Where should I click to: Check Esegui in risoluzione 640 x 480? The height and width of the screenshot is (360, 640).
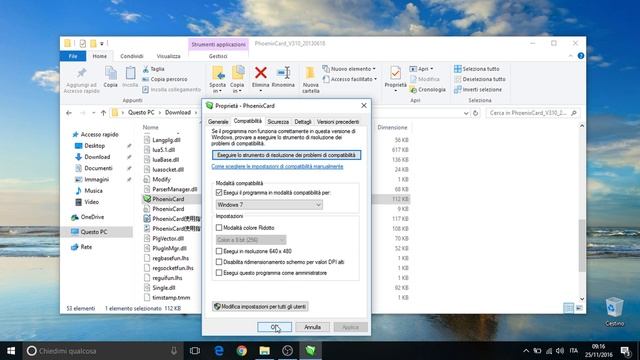(x=219, y=251)
